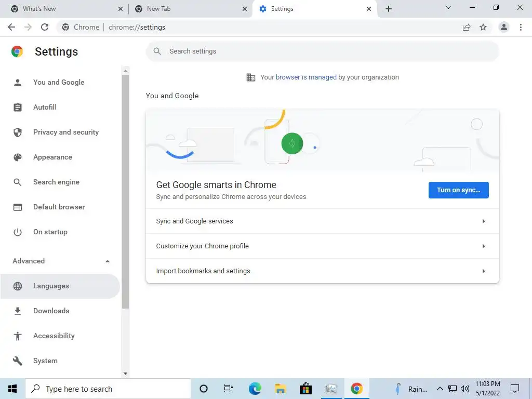Click the person icon for You and Google

coord(18,83)
